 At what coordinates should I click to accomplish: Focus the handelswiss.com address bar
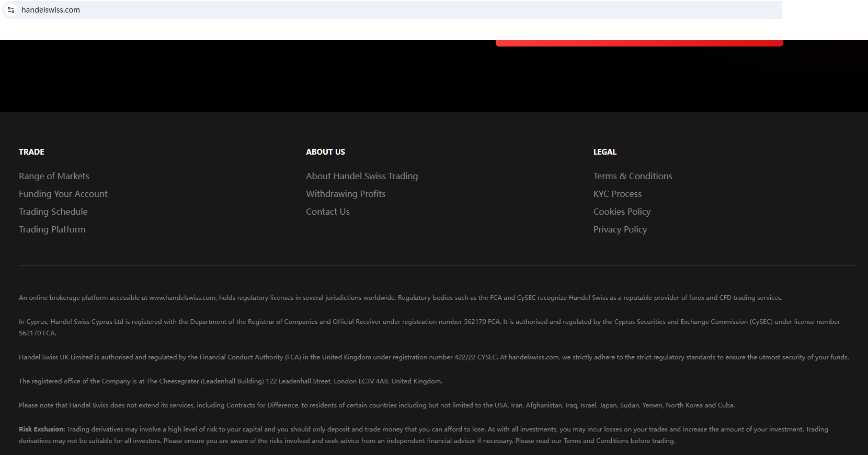[x=392, y=10]
